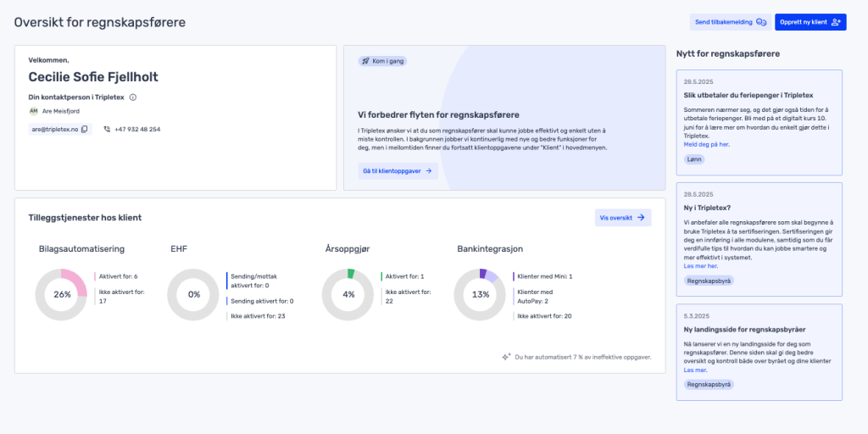
Task: Select the Lønn tag
Action: (694, 159)
